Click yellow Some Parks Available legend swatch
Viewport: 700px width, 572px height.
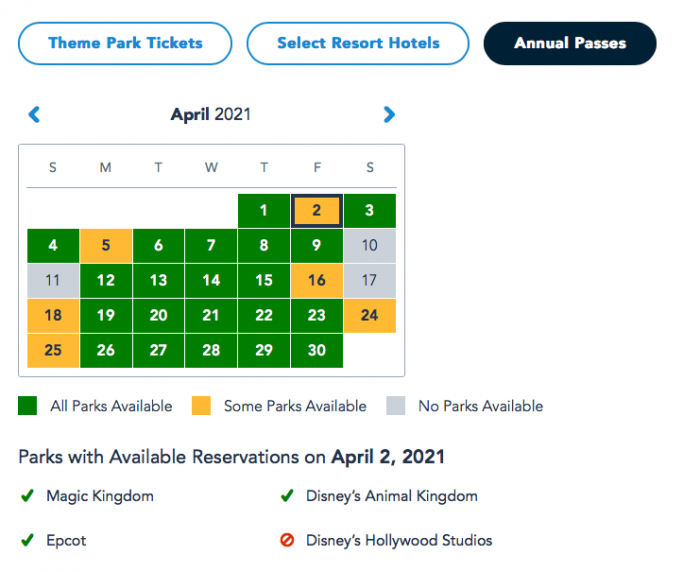[202, 406]
